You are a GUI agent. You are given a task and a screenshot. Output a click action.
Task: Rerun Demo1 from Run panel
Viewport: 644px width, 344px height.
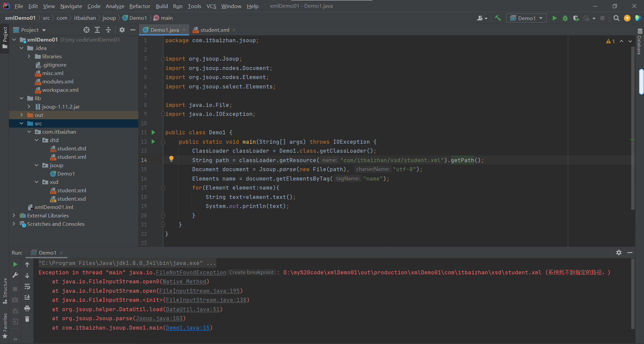click(15, 264)
